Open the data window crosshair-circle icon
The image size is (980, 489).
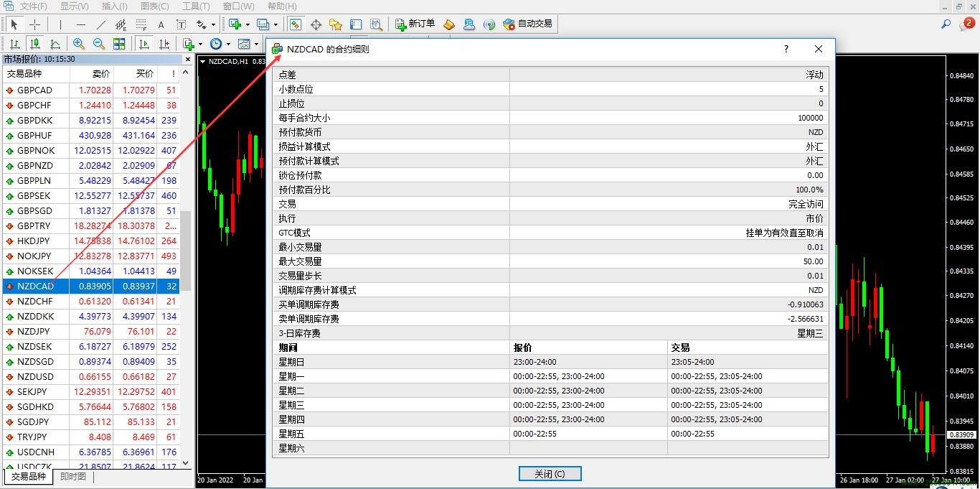(x=316, y=24)
